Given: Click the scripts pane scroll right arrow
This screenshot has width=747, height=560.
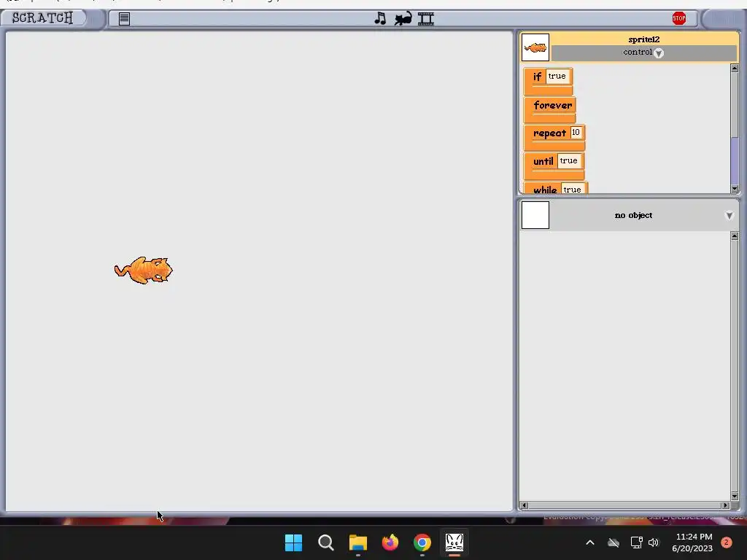Looking at the screenshot, I should tap(726, 505).
